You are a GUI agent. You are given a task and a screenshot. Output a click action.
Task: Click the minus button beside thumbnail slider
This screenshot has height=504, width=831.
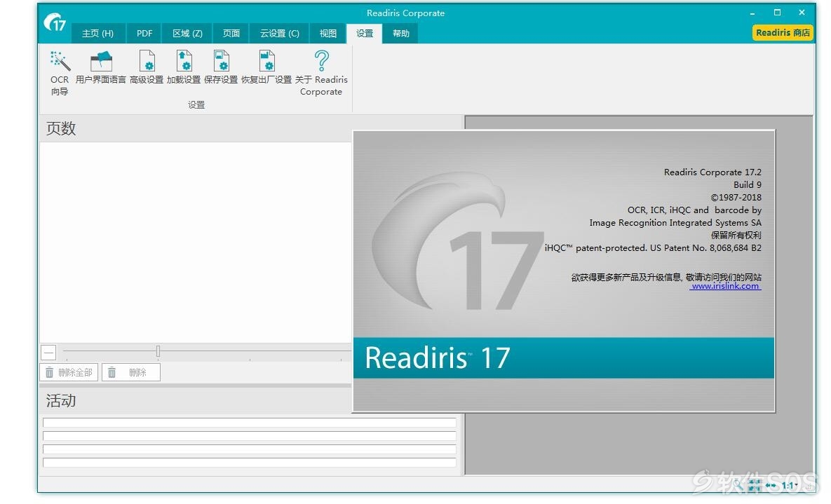click(48, 353)
